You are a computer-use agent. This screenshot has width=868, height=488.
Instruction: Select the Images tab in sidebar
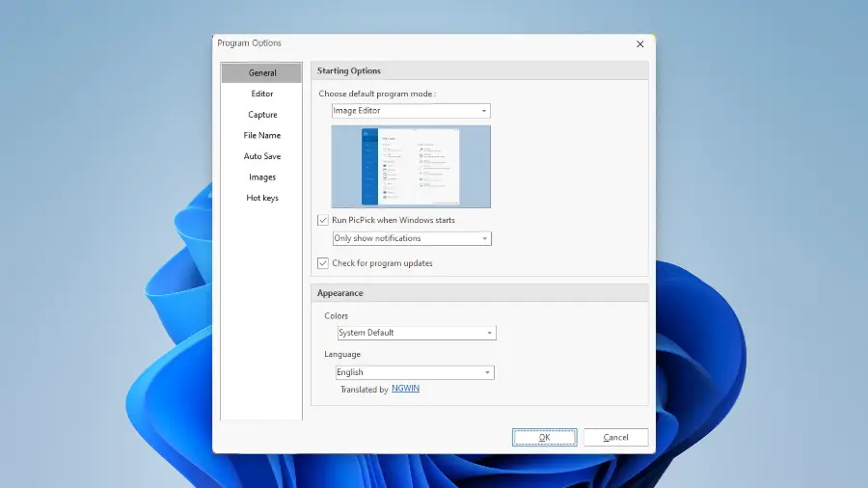pos(261,177)
